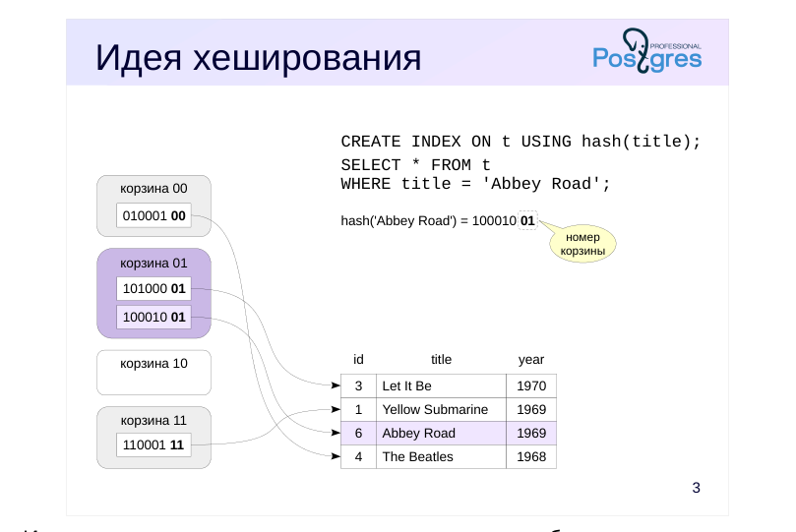Click the id cell '4' in The Beatles row
Screen dimensions: 796x532
click(358, 456)
